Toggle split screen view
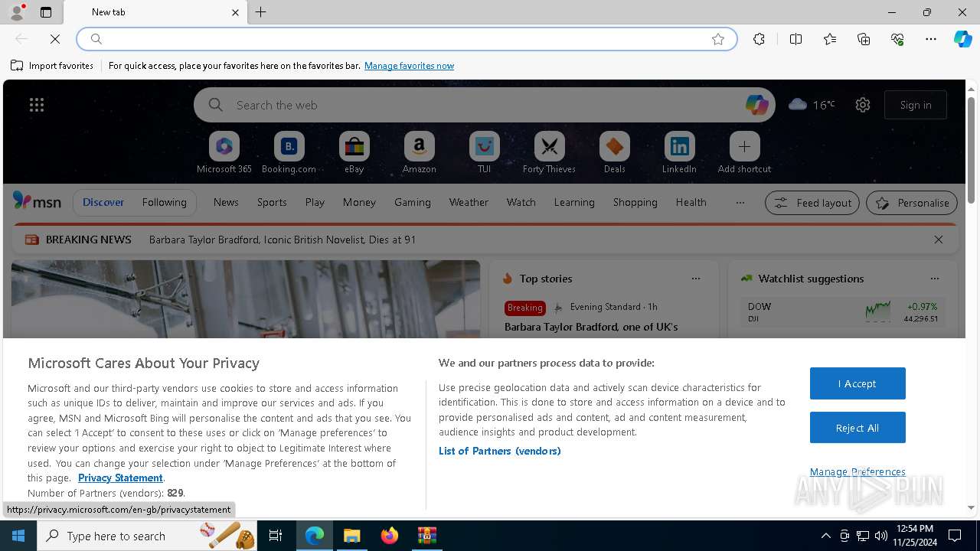980x551 pixels. point(795,39)
